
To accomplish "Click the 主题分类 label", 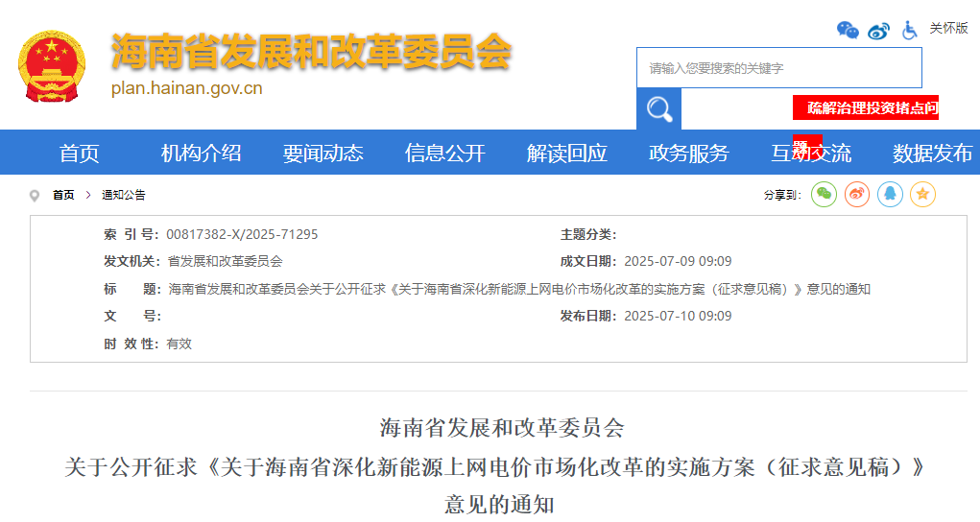I will (588, 234).
